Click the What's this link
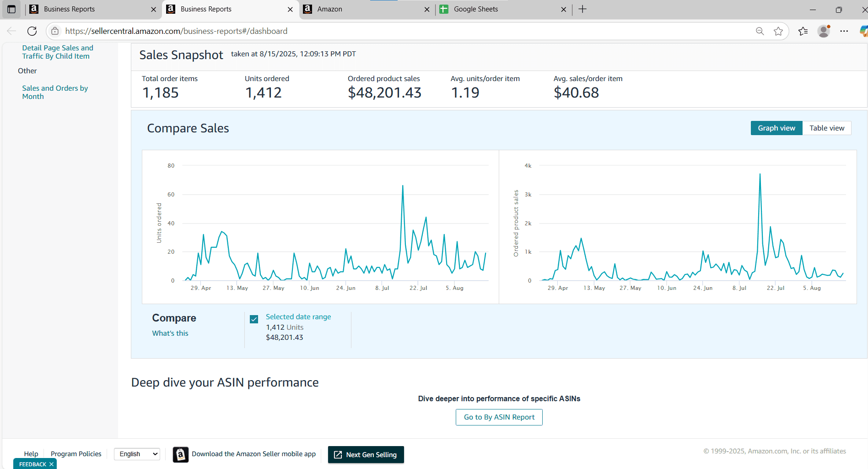This screenshot has height=469, width=868. (170, 333)
